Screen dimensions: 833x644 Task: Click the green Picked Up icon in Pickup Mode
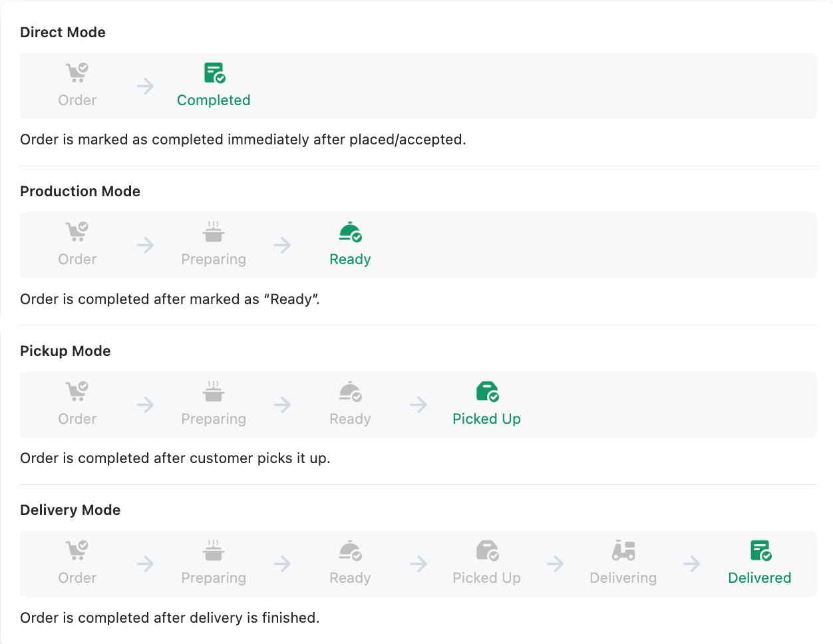pos(487,391)
